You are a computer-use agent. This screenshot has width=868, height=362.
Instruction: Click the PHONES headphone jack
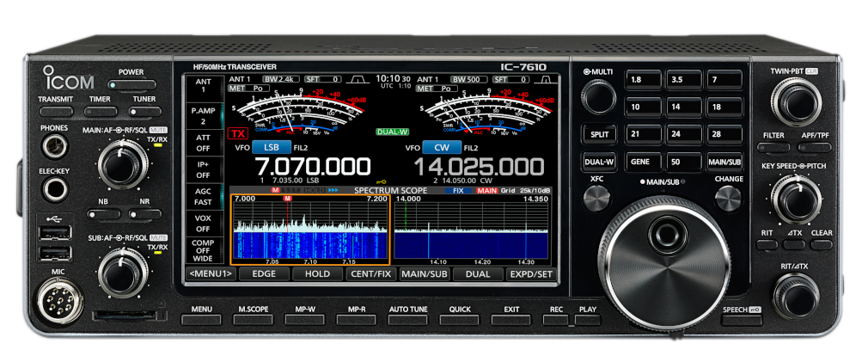tap(55, 147)
